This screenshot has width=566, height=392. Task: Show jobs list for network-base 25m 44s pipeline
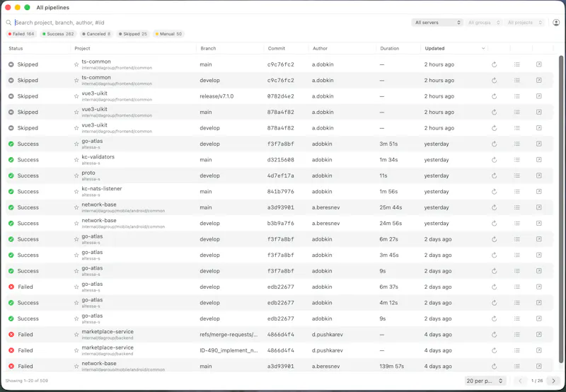[x=517, y=207]
